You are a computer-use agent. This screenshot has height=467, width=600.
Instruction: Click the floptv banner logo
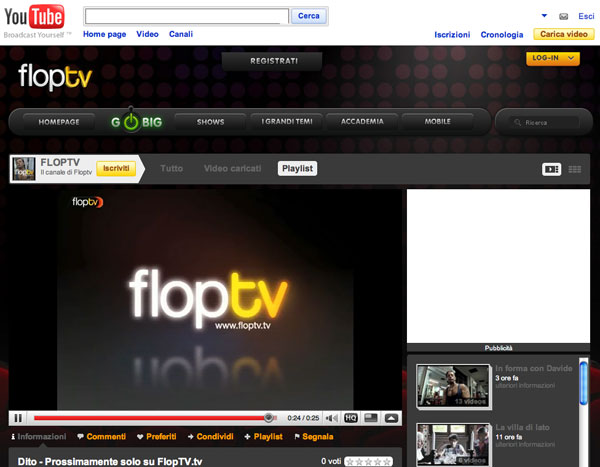click(55, 77)
